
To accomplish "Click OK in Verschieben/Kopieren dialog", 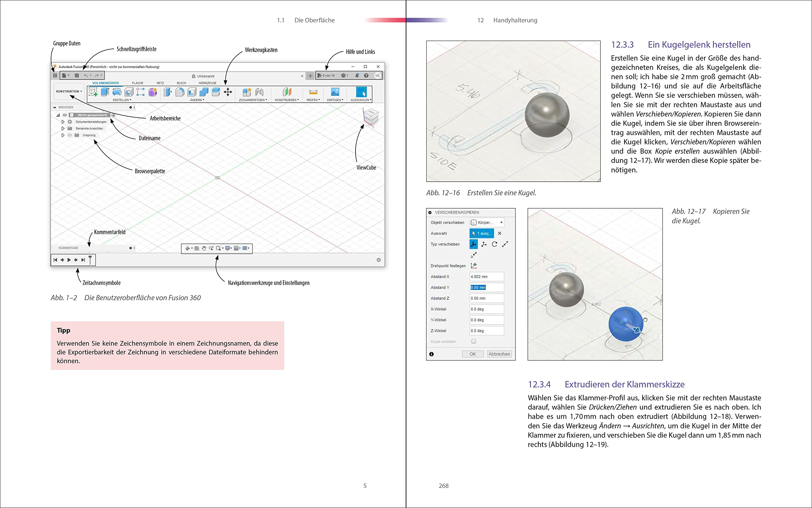I will tap(473, 354).
